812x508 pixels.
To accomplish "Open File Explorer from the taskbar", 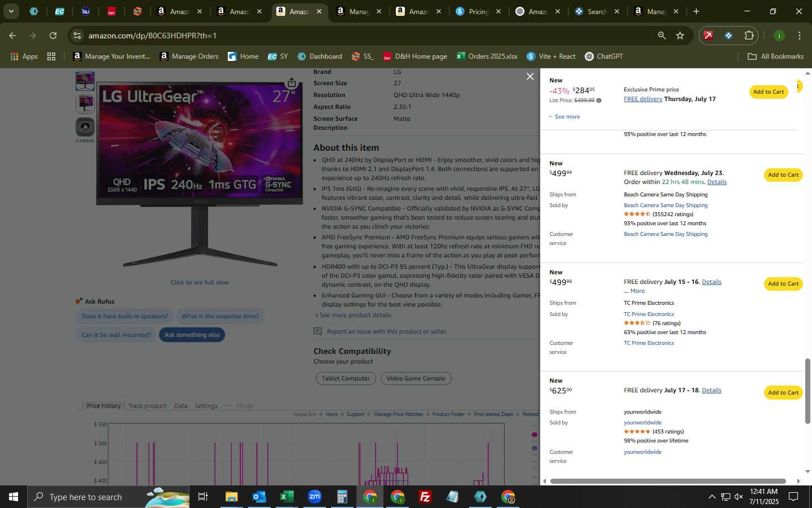I will point(231,497).
